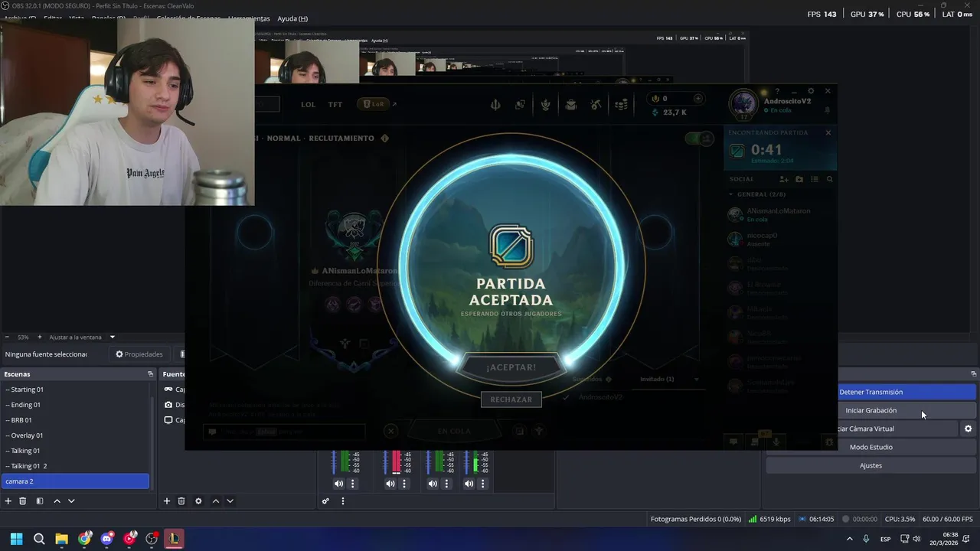Open source properties gear under Fuentes list
This screenshot has height=551, width=980.
[x=198, y=501]
